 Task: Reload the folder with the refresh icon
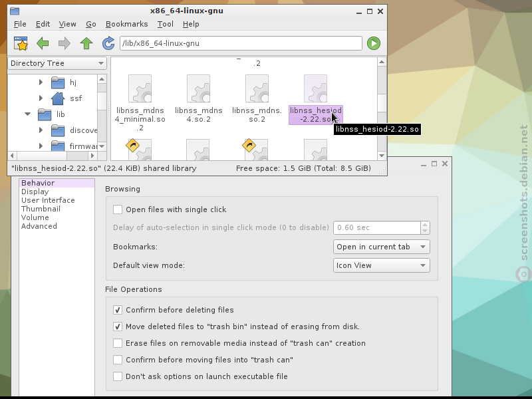pyautogui.click(x=108, y=43)
